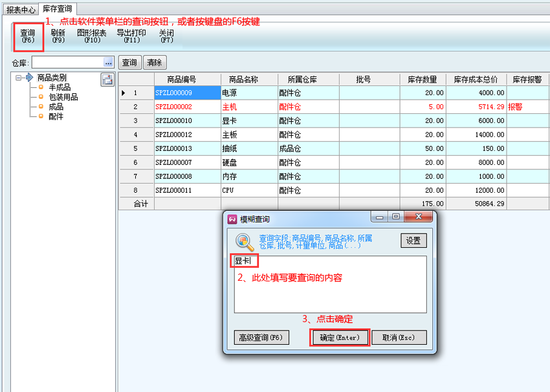Screen dimensions: 550x392
Task: Open 图形报表 (F10) chart report
Action: pos(92,36)
